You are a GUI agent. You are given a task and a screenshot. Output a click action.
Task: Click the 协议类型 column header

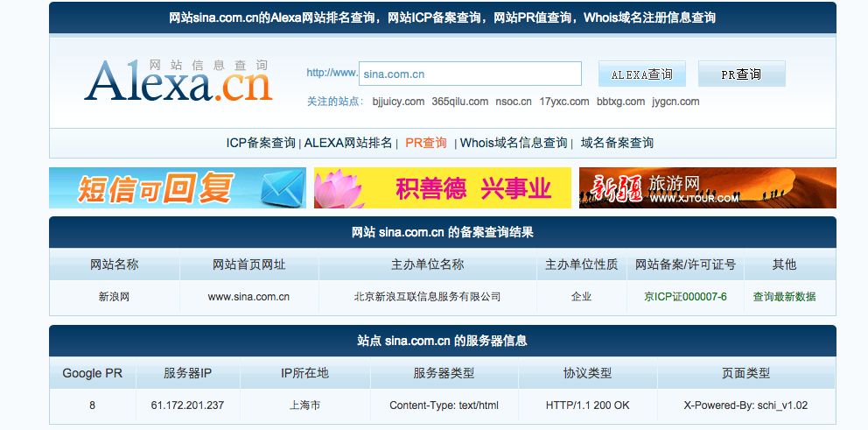587,373
